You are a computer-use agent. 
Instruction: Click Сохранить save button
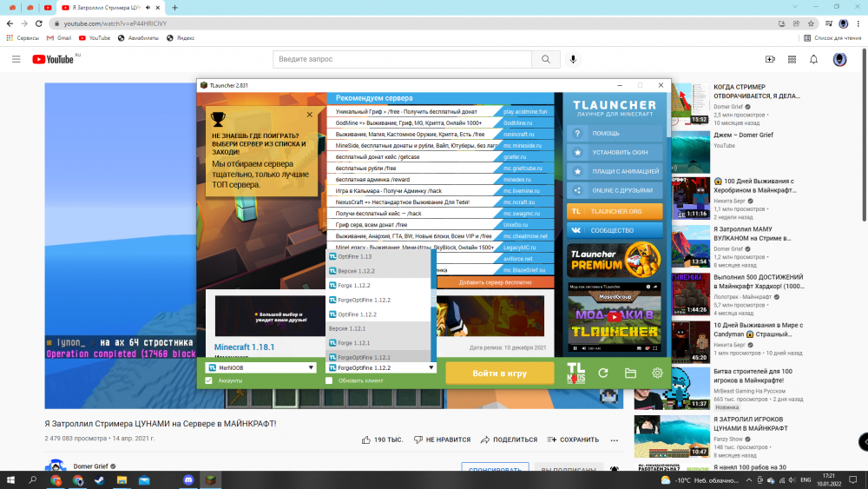click(573, 439)
